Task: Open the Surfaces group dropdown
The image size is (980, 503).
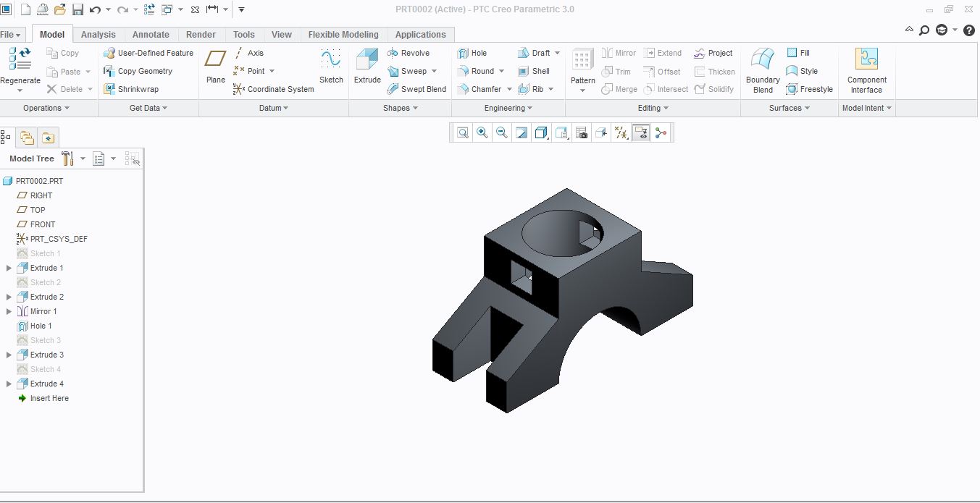Action: (x=790, y=108)
